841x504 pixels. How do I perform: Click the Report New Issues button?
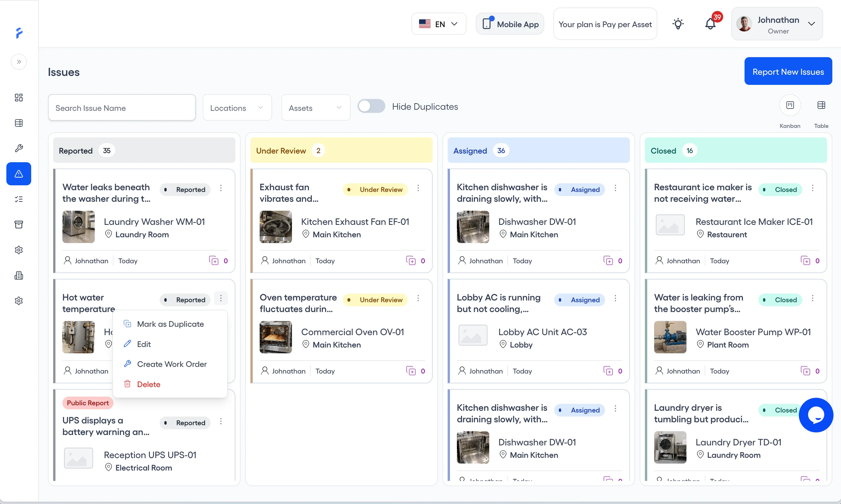pyautogui.click(x=788, y=71)
